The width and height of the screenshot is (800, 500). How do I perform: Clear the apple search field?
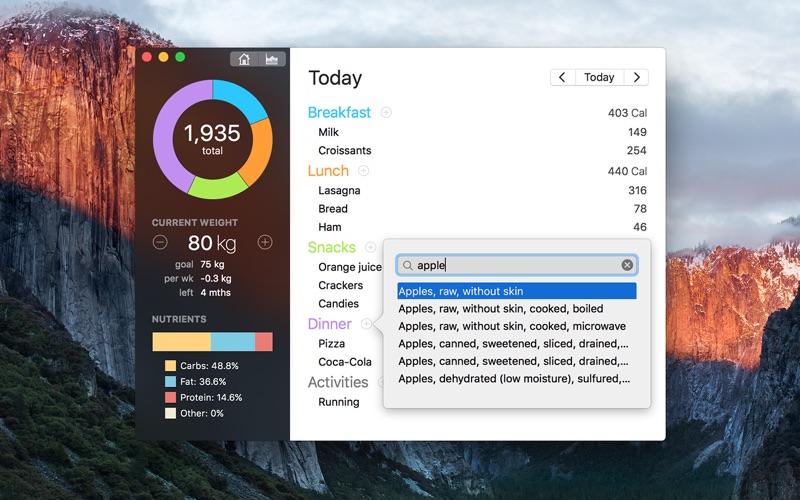(627, 265)
